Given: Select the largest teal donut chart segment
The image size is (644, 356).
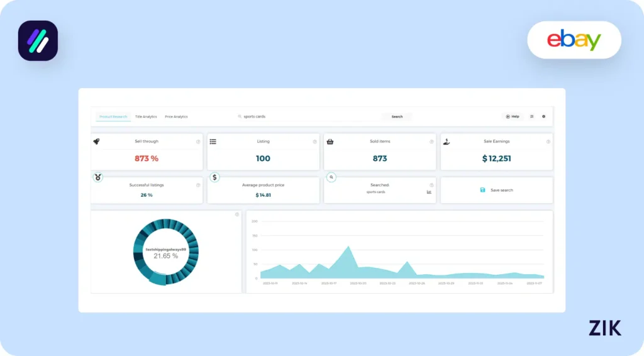Looking at the screenshot, I should point(158,279).
